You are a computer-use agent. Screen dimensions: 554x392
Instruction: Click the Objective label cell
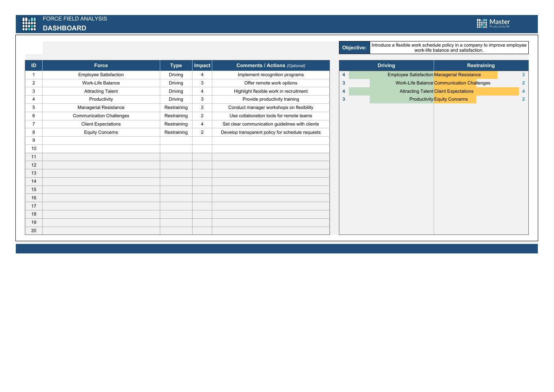coord(354,48)
